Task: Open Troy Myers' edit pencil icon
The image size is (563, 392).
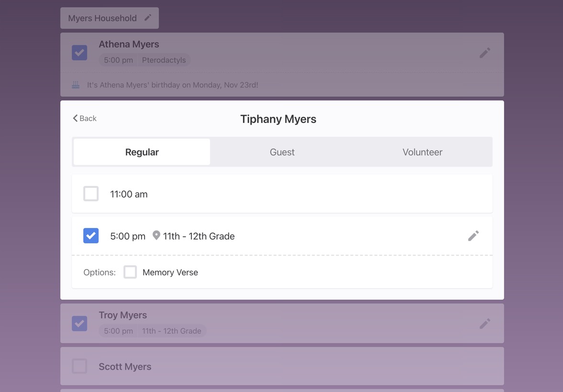Action: (x=485, y=324)
